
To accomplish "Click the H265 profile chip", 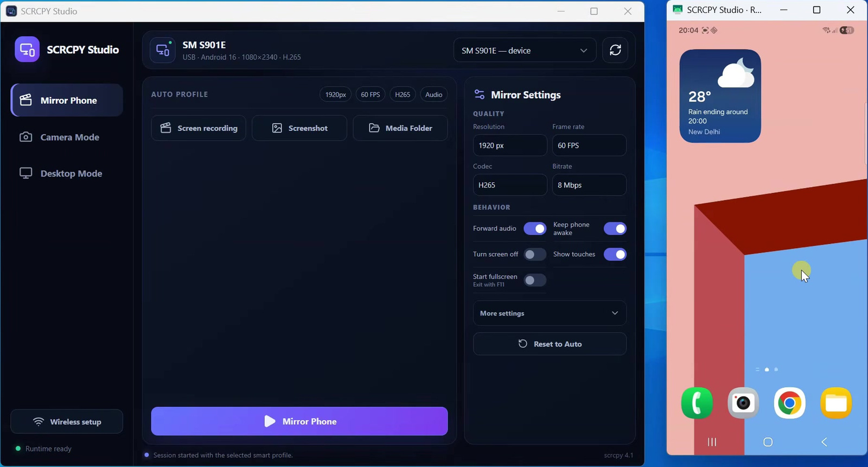I will click(x=403, y=94).
